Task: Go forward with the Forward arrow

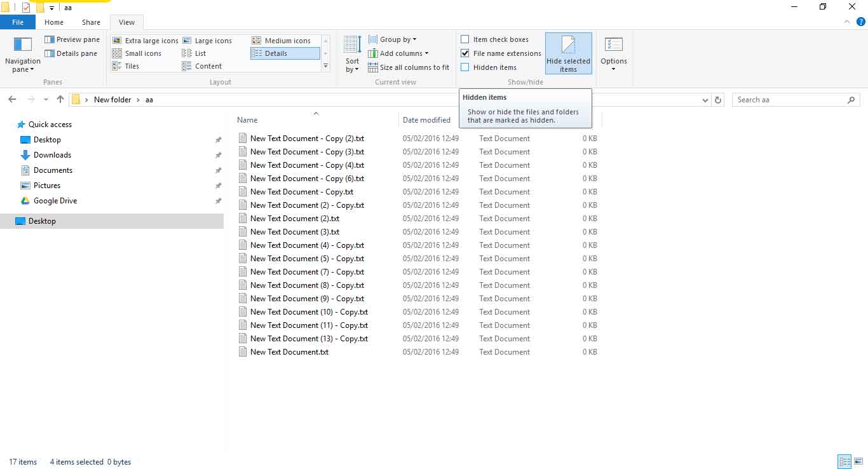Action: [31, 100]
